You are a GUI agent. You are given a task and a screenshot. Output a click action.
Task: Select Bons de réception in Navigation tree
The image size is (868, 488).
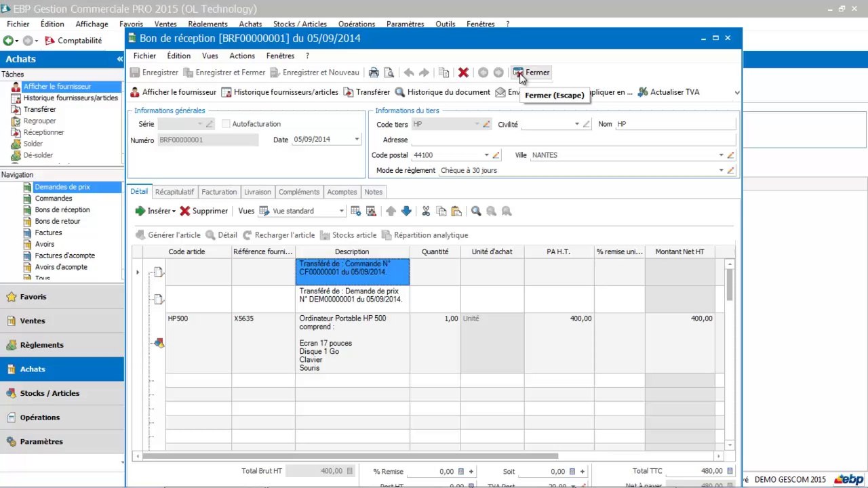[x=62, y=210]
